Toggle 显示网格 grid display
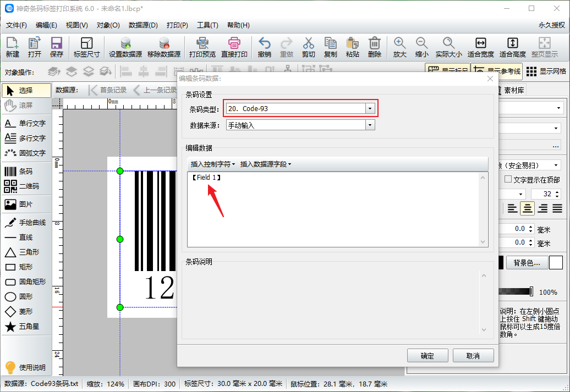 pyautogui.click(x=546, y=71)
